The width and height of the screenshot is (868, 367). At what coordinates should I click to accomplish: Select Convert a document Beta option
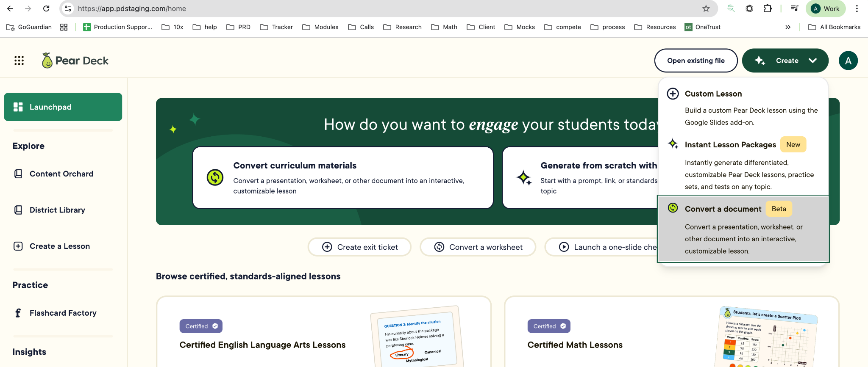743,229
